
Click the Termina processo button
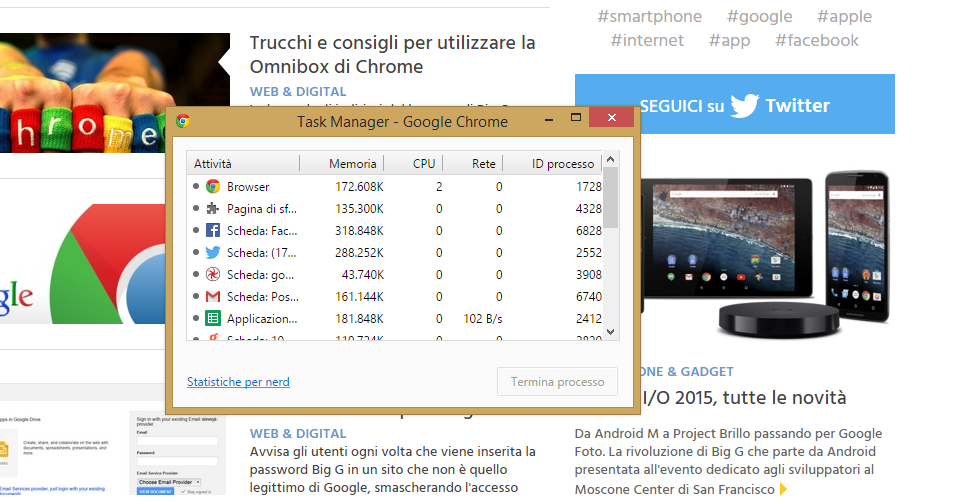coord(557,382)
